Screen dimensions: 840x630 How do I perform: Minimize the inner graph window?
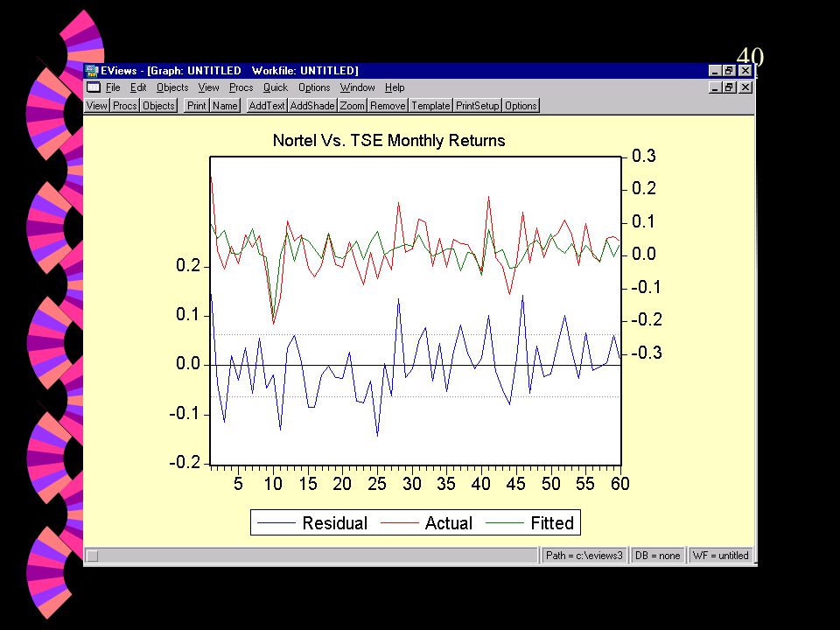[x=715, y=87]
